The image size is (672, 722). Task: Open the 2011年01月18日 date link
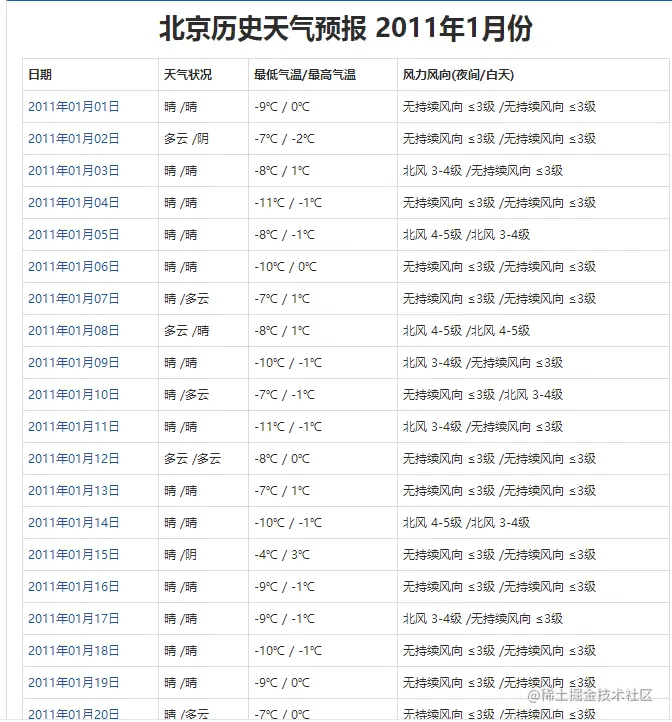(74, 651)
